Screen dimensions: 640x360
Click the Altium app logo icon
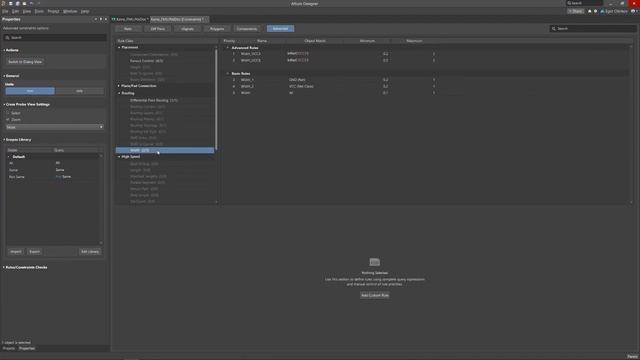(4, 3)
